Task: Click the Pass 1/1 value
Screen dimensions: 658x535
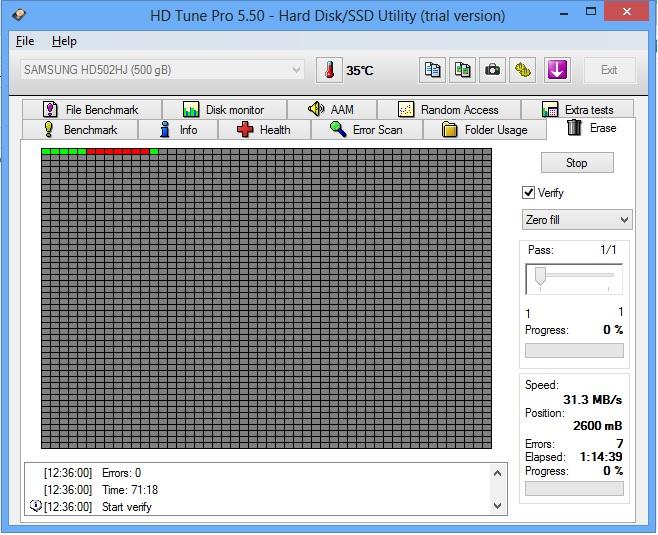Action: [x=608, y=250]
